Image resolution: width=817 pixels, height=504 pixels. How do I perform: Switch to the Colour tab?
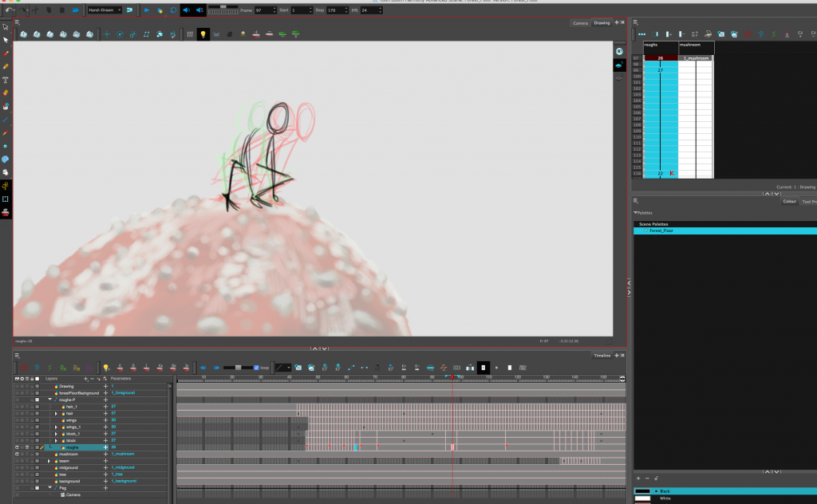coord(789,201)
